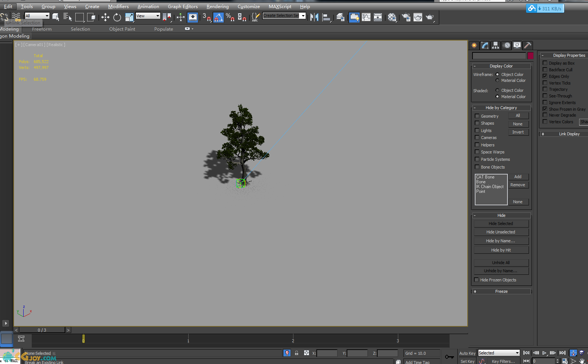This screenshot has width=588, height=364.
Task: Open the Curve Editor icon
Action: click(x=366, y=17)
